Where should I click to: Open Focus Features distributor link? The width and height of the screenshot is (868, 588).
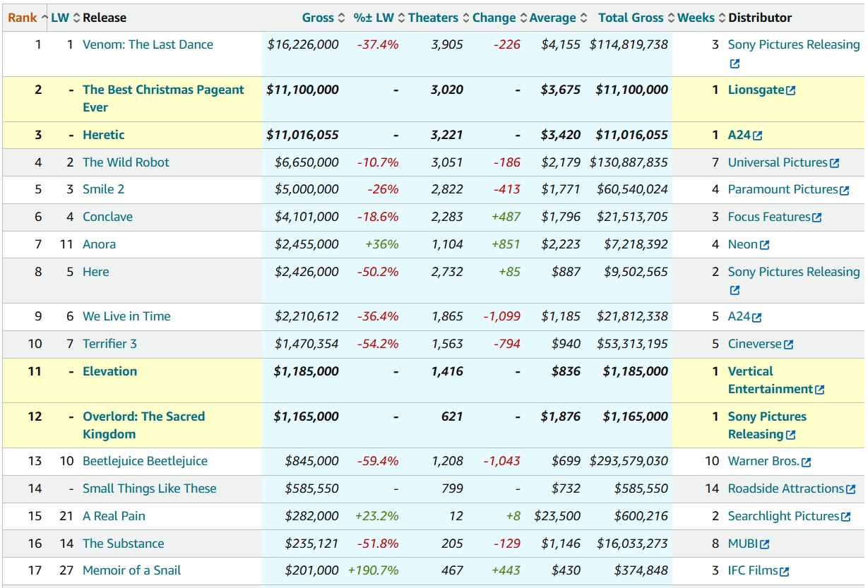coord(769,217)
